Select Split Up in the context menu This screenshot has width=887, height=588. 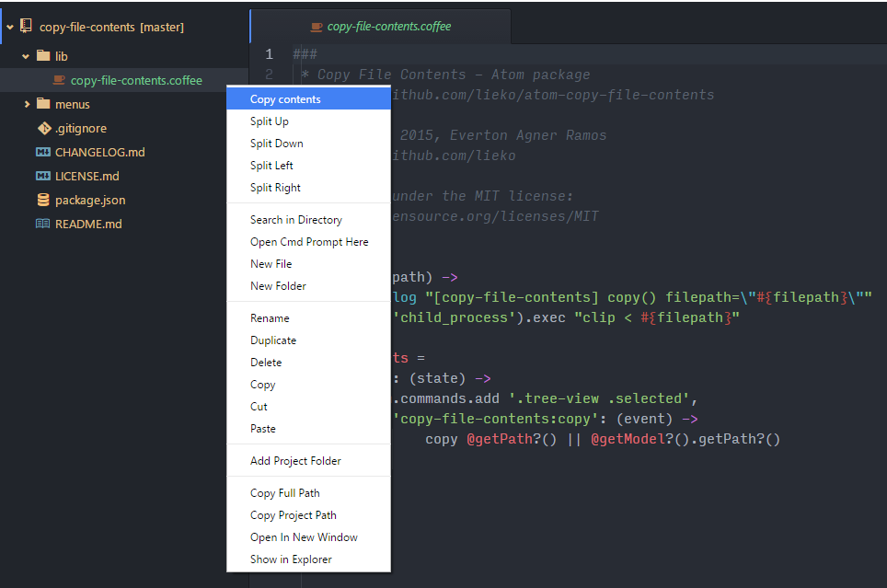(308, 121)
